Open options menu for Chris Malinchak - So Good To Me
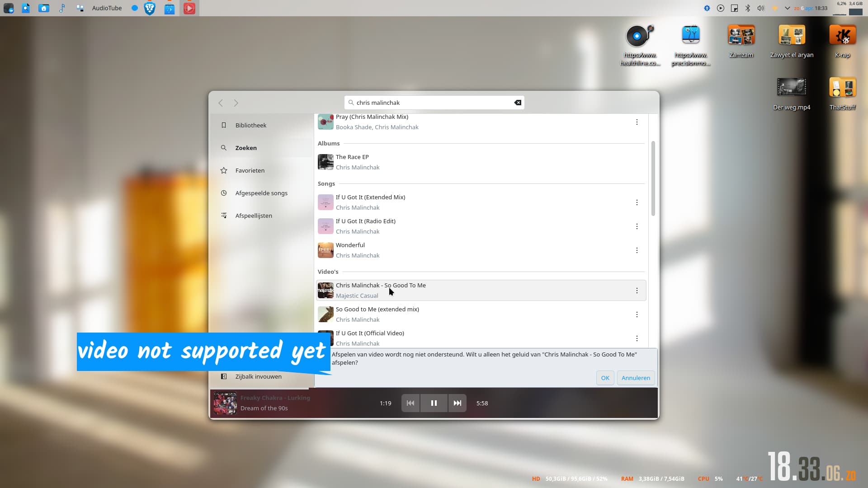 click(x=637, y=291)
